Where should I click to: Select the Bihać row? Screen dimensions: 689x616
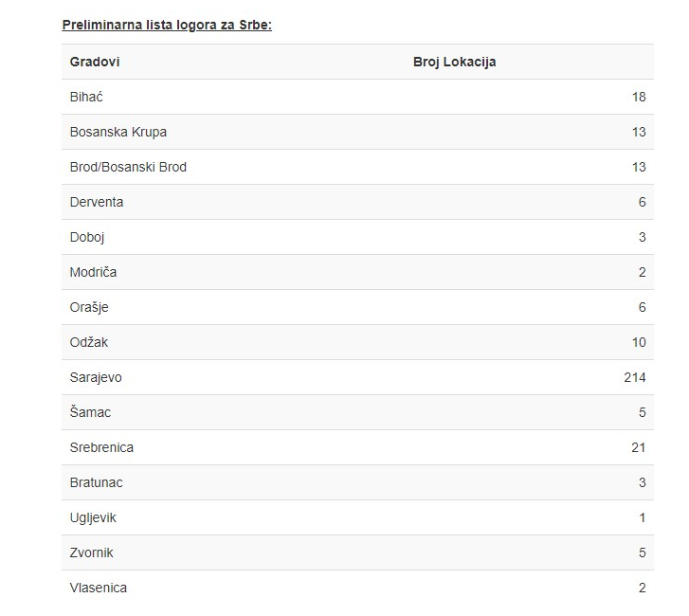(x=357, y=97)
